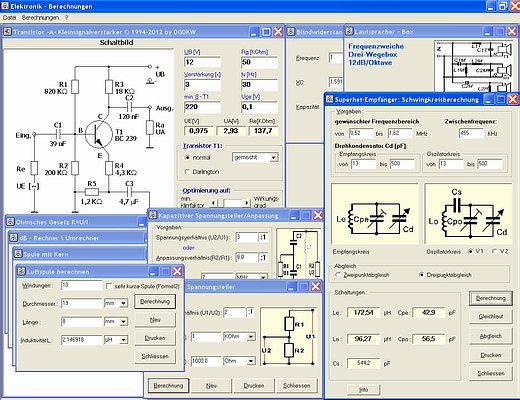
Task: Click the Optimierung slider track
Action: coord(230,202)
